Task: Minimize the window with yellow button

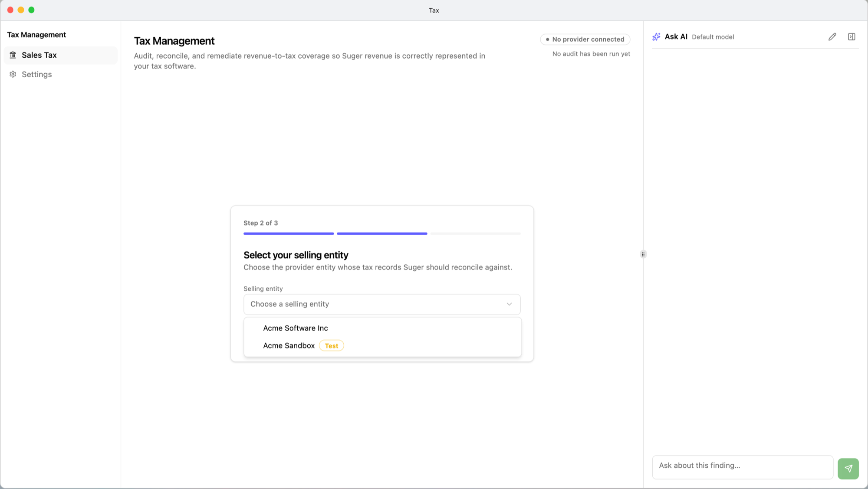Action: click(x=21, y=10)
